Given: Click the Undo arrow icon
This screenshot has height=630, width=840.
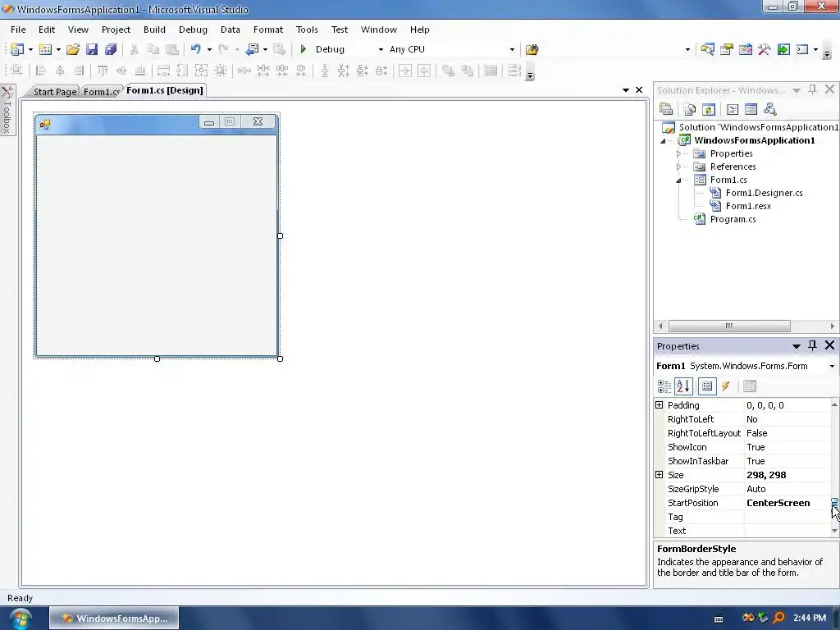Looking at the screenshot, I should pos(195,49).
